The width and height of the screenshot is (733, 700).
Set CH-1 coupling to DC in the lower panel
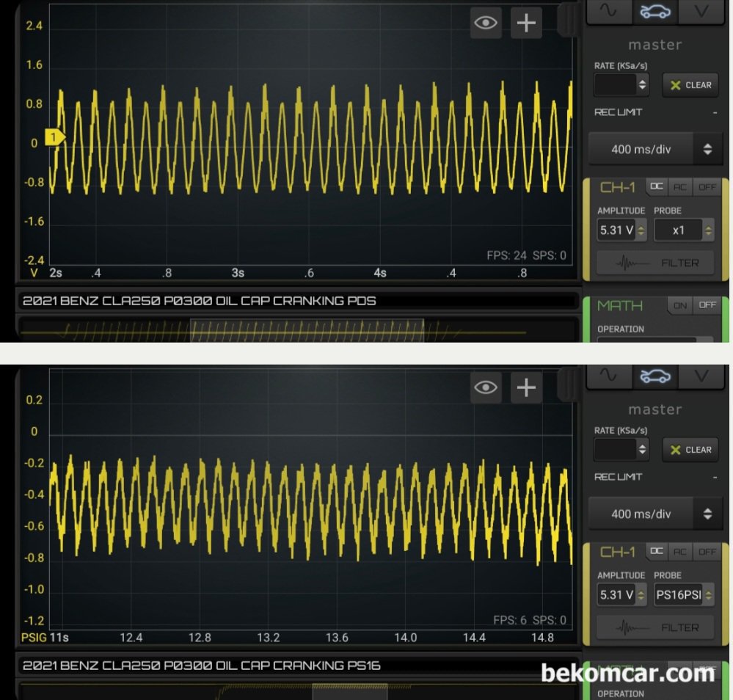[657, 551]
